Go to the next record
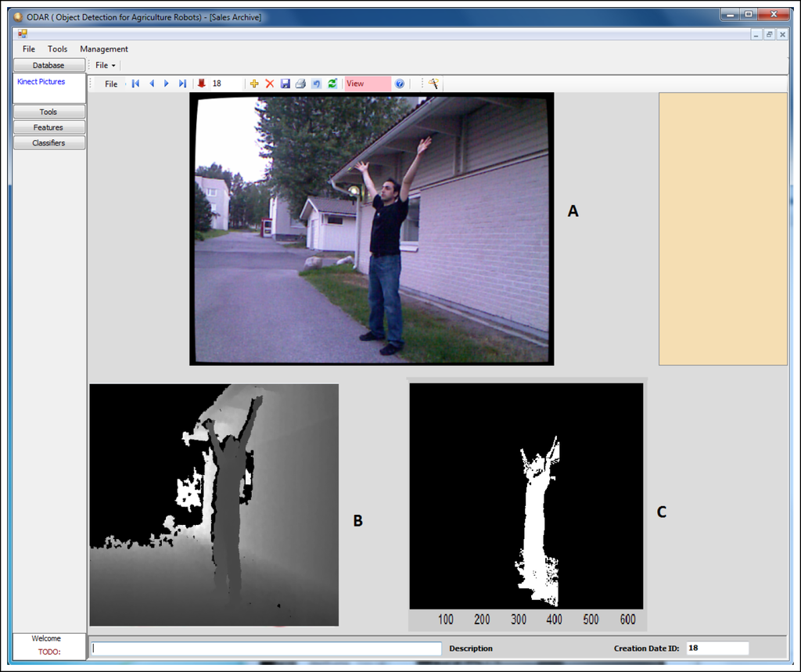The height and width of the screenshot is (672, 801). coord(167,84)
